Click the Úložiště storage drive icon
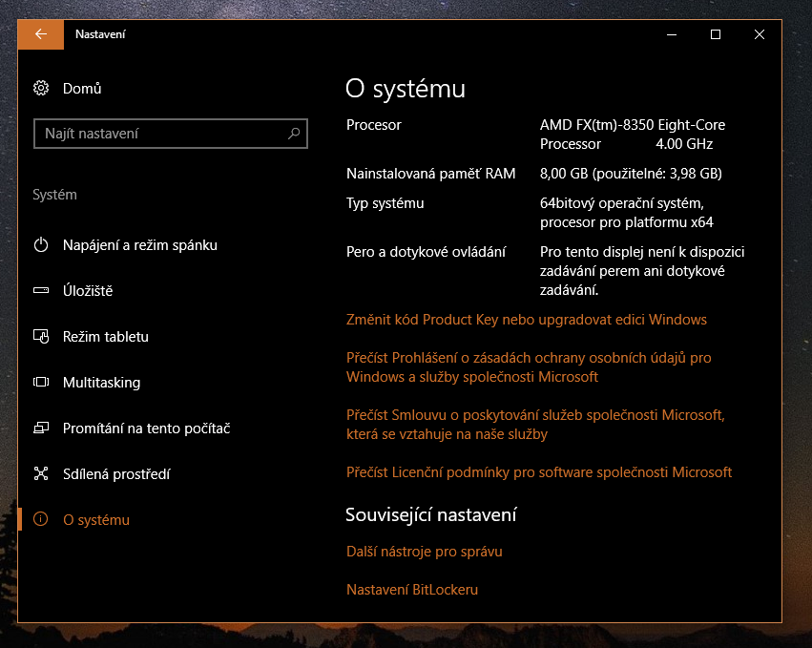 41,291
